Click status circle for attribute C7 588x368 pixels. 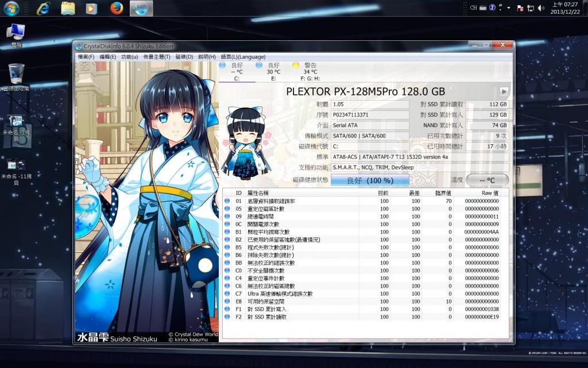(227, 294)
